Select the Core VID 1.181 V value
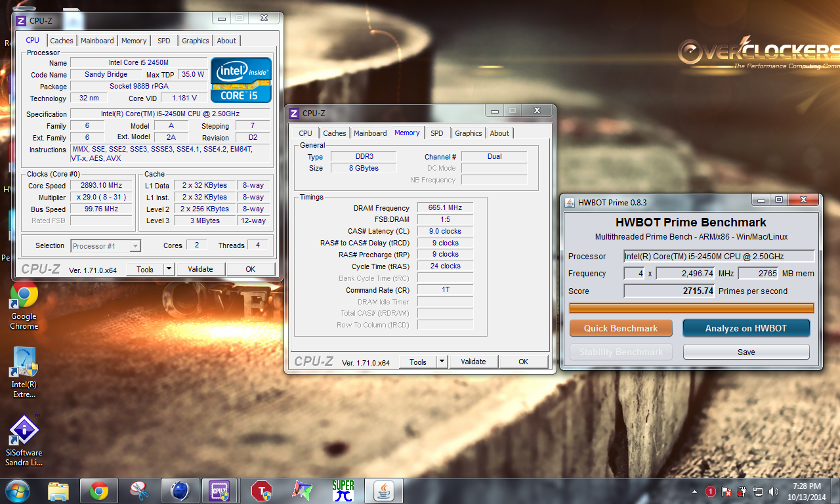 pyautogui.click(x=184, y=98)
